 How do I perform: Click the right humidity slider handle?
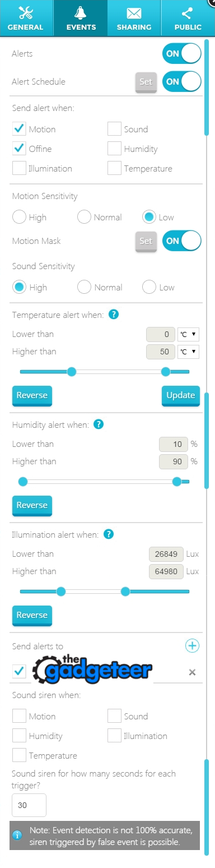pyautogui.click(x=177, y=481)
